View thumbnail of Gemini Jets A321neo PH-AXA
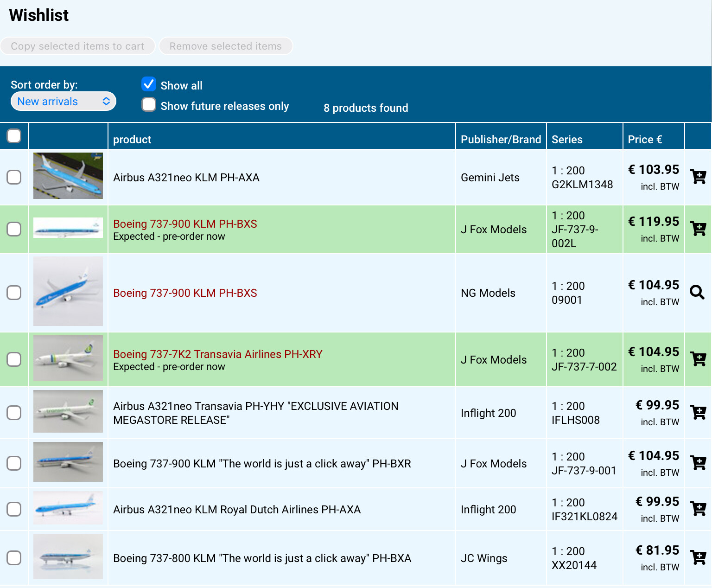This screenshot has width=712, height=588. pos(68,176)
